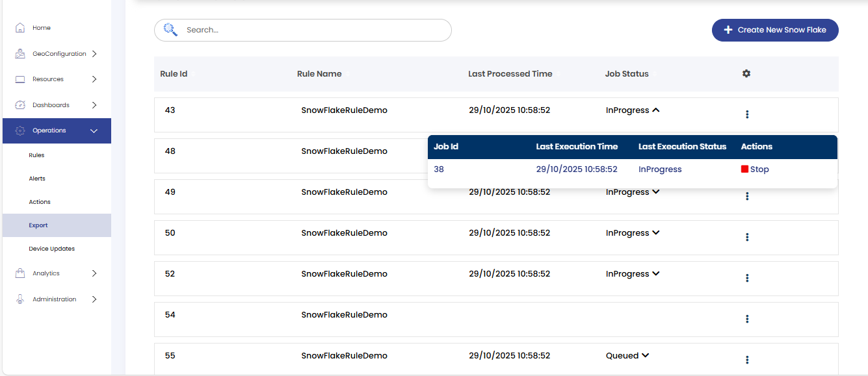Expand Queued job status for Rule 55
The image size is (868, 376).
tap(645, 356)
